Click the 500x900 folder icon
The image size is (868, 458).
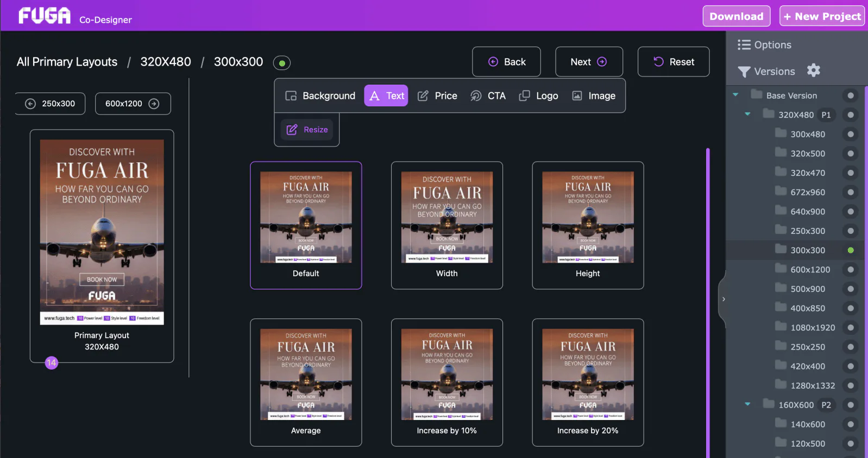[781, 288]
